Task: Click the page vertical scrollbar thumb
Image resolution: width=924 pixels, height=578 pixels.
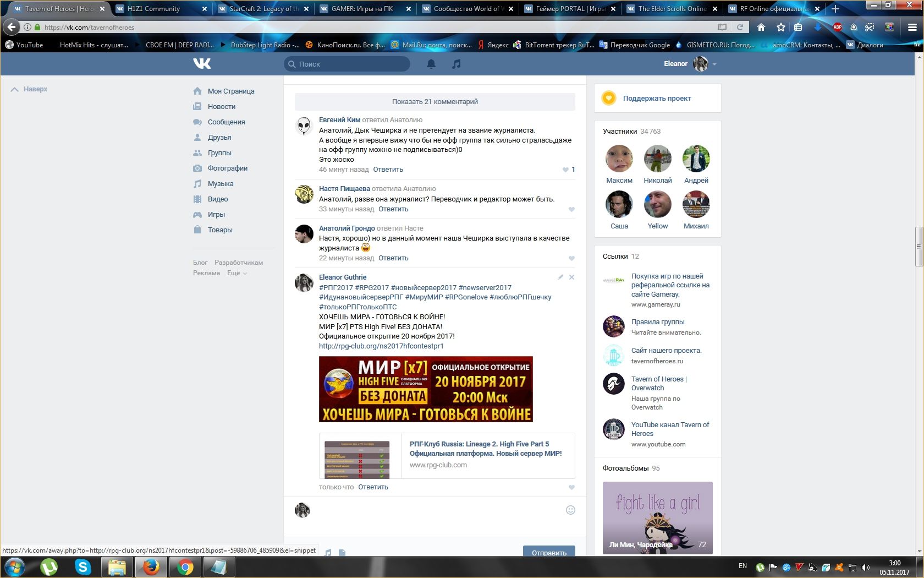Action: coord(919,246)
